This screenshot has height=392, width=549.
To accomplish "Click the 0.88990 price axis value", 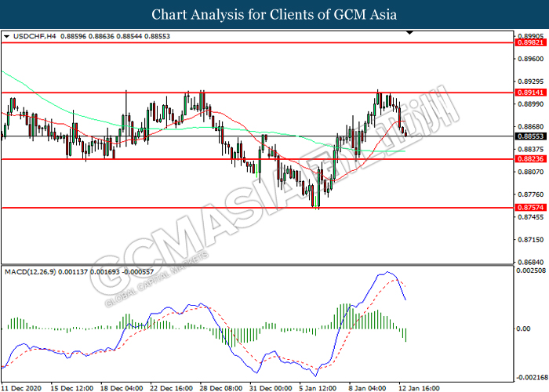I will tap(531, 104).
